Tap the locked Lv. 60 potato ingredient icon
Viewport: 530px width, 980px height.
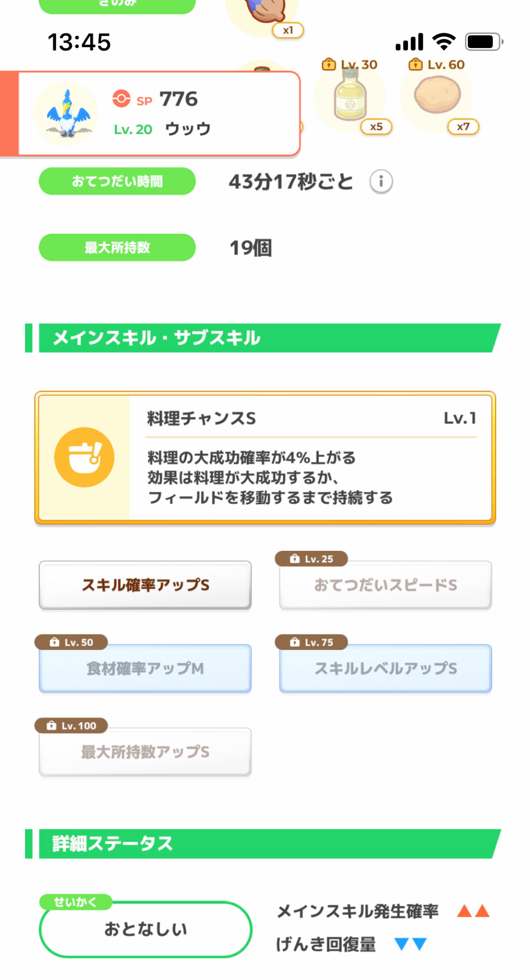click(437, 96)
